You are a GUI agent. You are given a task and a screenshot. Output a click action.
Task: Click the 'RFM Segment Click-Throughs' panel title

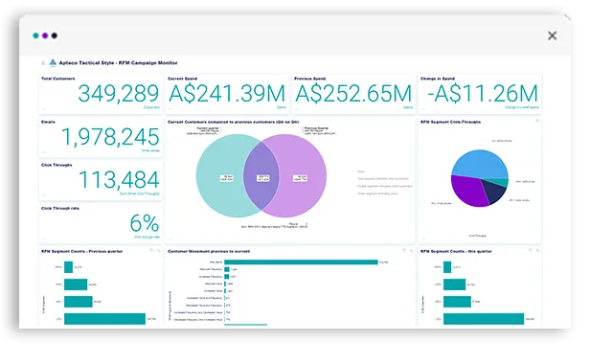(450, 122)
